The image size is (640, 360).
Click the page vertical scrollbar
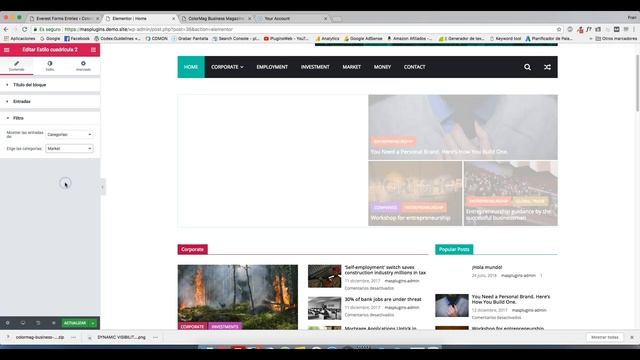638,82
